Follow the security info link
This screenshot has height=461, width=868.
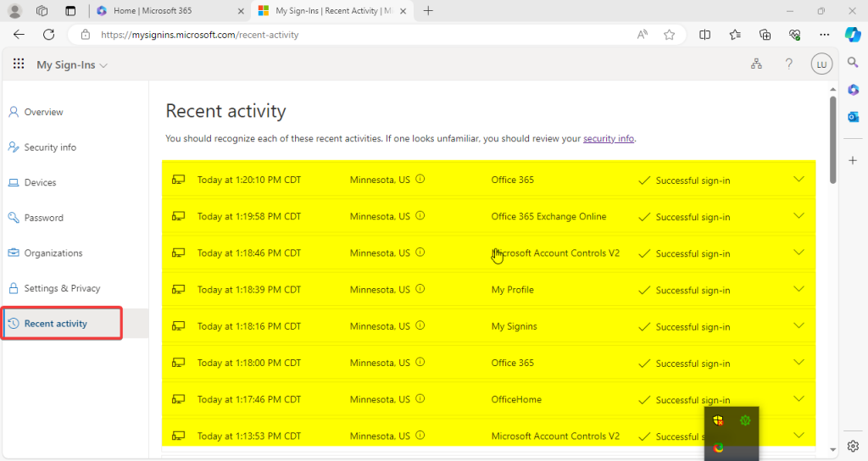608,138
